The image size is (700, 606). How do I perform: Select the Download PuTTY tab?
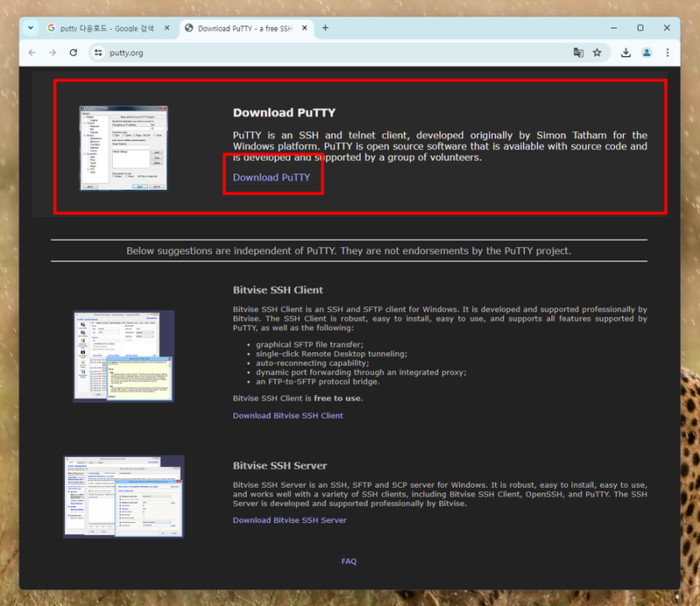tap(240, 28)
